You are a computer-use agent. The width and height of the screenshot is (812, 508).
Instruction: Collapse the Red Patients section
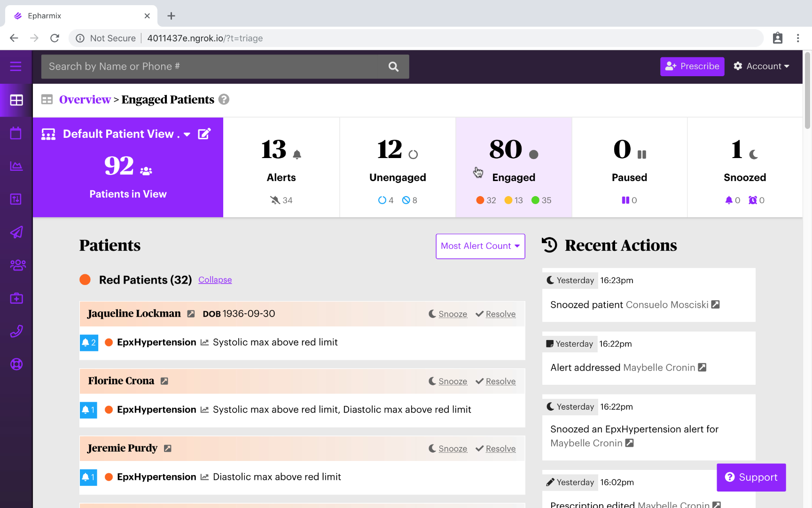tap(215, 280)
